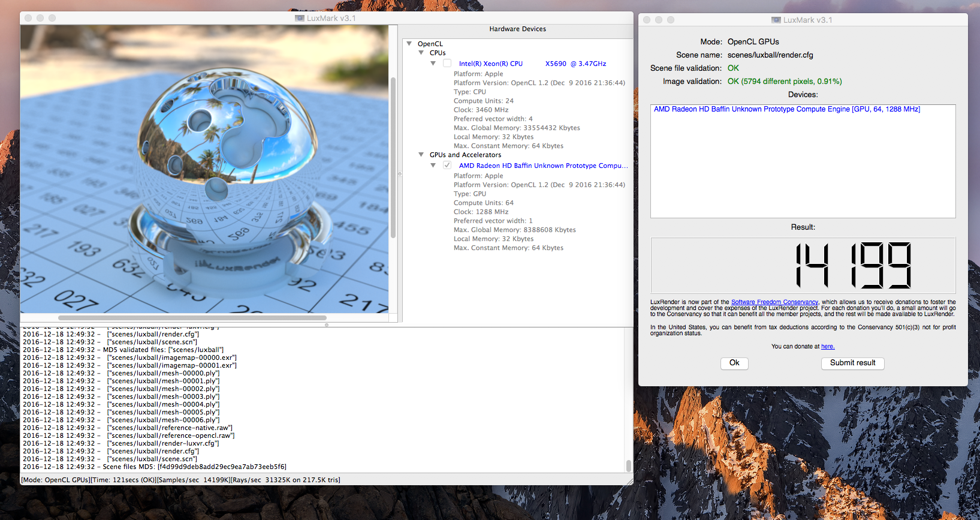
Task: Open the donate 'here' link
Action: click(x=828, y=347)
